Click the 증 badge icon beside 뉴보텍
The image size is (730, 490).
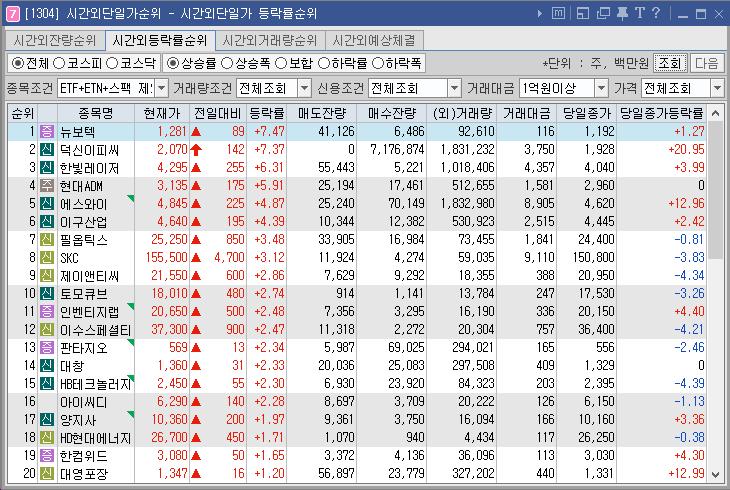(47, 131)
